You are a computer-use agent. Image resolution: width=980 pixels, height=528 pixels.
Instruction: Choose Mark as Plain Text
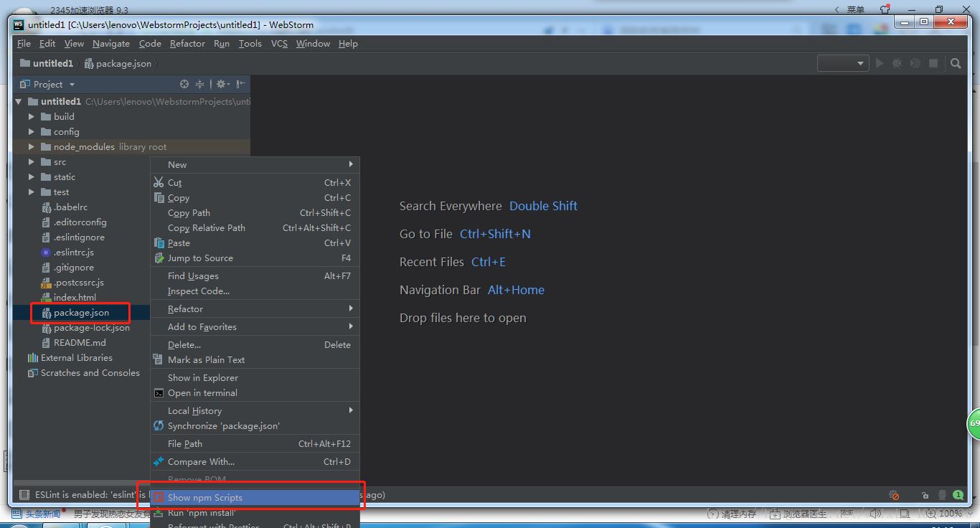click(x=255, y=360)
